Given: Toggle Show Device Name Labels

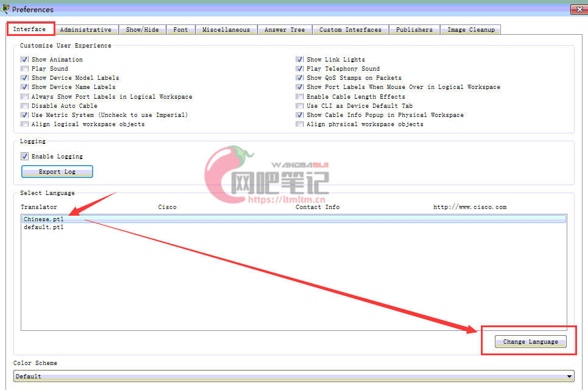Looking at the screenshot, I should [x=25, y=87].
